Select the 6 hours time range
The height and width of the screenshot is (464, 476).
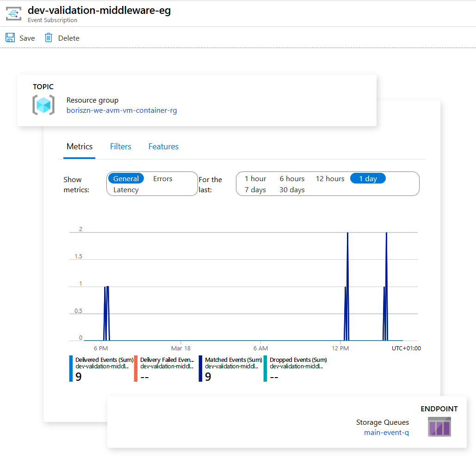[x=292, y=178]
